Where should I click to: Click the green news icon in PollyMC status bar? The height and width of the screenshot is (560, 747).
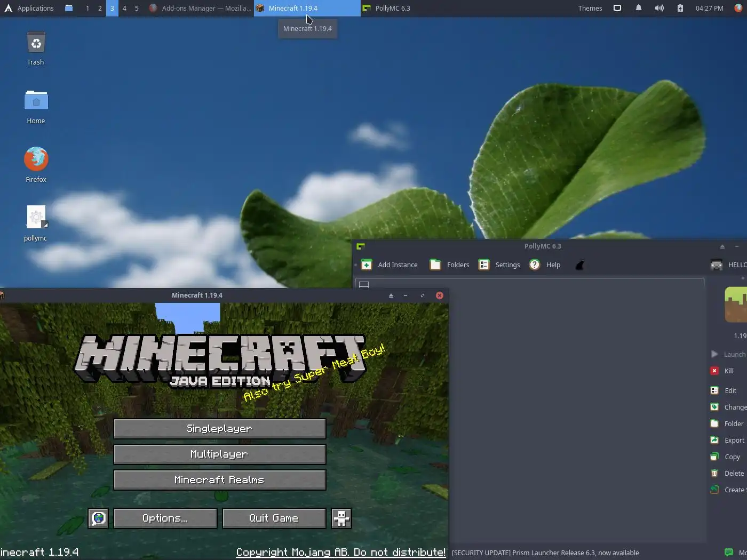[729, 552]
